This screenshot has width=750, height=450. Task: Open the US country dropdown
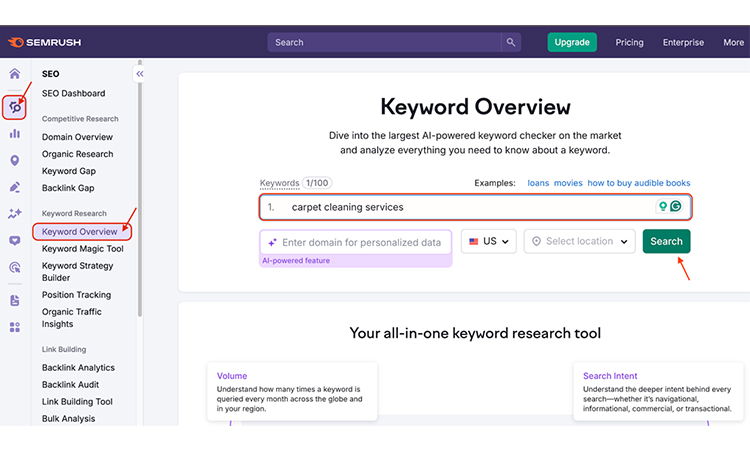coord(489,241)
